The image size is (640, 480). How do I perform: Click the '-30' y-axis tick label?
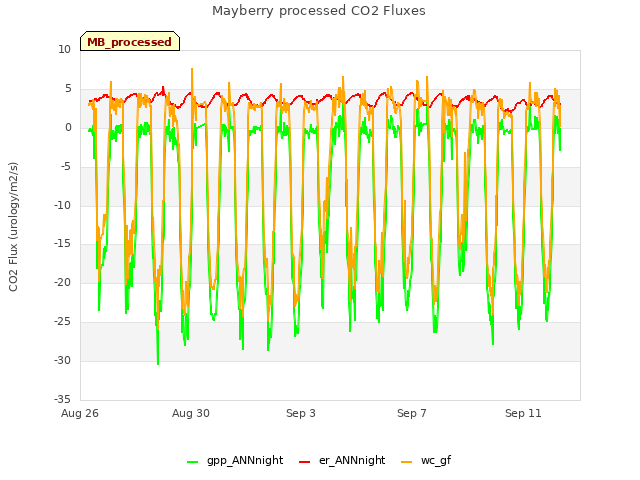pyautogui.click(x=62, y=360)
